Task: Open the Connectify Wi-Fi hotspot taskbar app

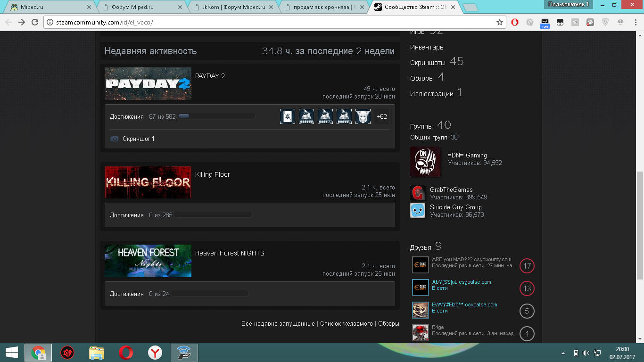Action: [x=184, y=353]
